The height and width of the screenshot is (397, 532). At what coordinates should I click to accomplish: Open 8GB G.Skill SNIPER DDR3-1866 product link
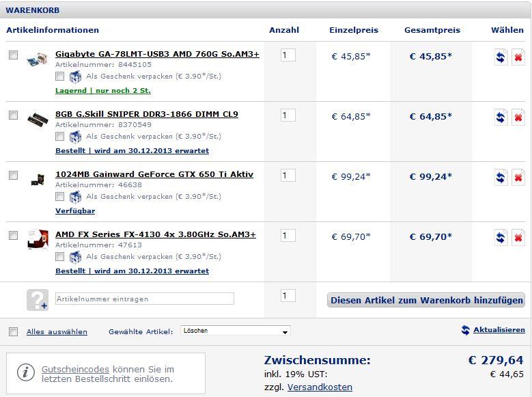coord(147,114)
